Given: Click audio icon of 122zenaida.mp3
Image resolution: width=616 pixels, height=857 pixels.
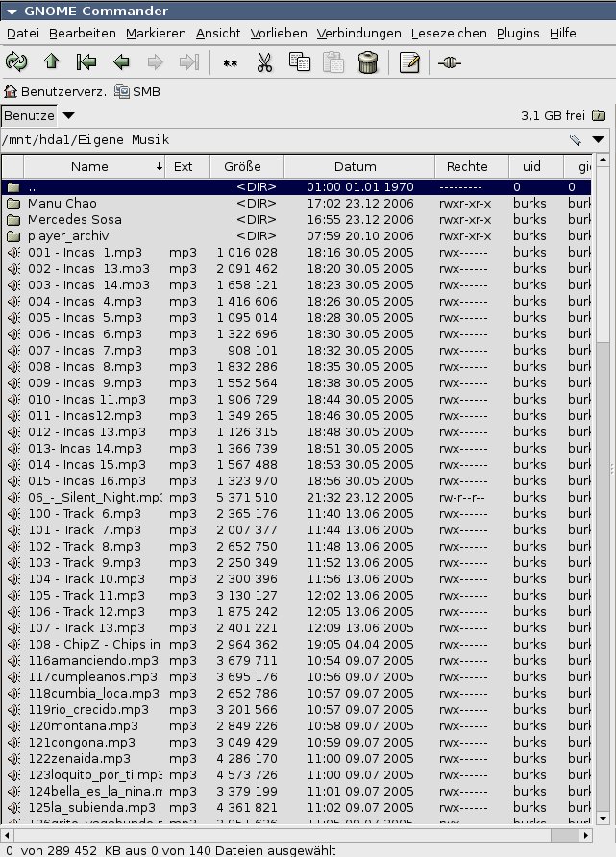Looking at the screenshot, I should tap(13, 759).
